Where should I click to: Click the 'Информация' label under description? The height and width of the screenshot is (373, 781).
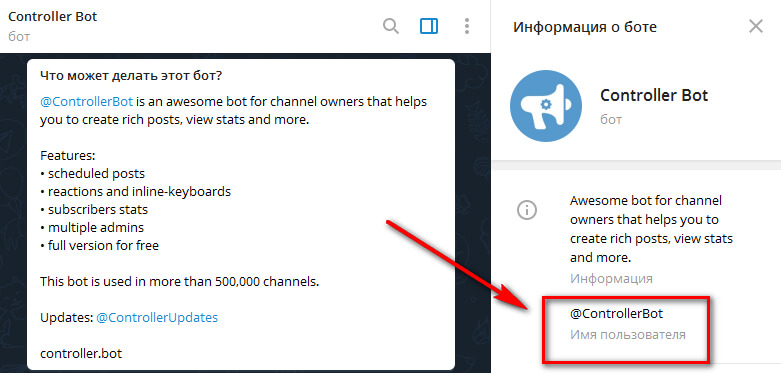pos(611,278)
